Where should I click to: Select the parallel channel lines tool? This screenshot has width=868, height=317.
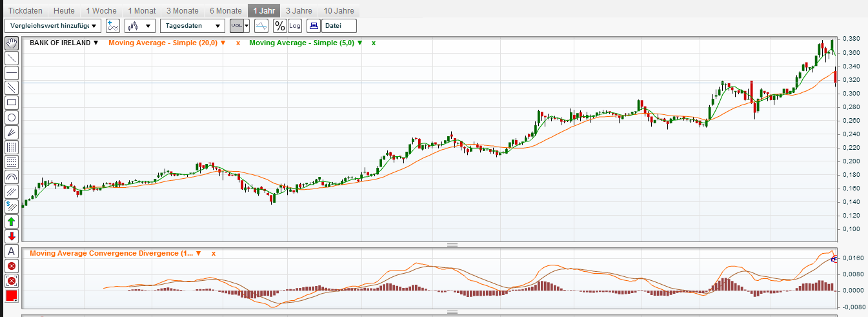tap(12, 88)
